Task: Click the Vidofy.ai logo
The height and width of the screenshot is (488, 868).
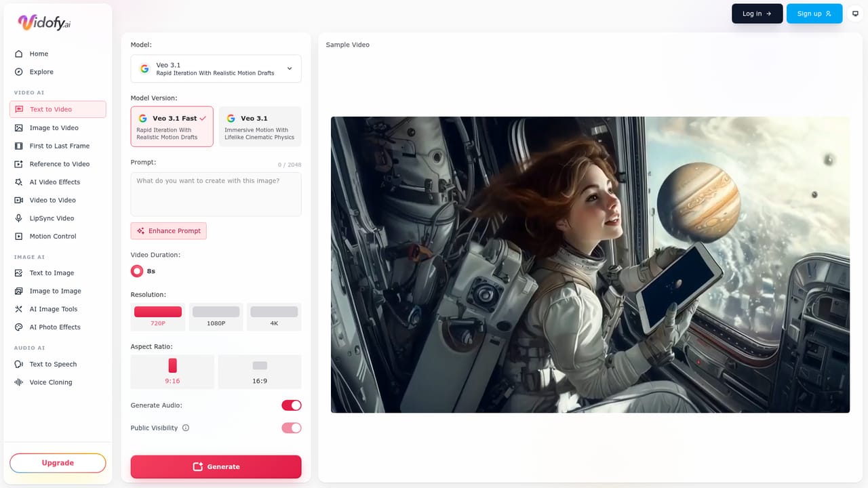Action: pos(44,22)
